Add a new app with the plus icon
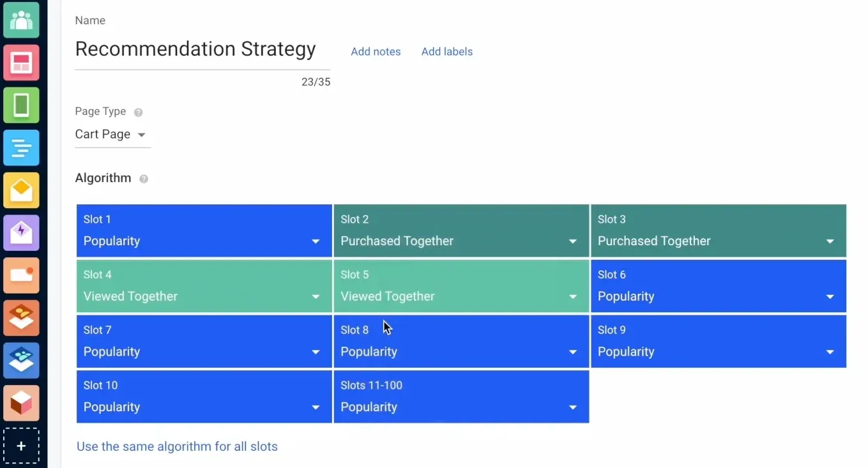868x468 pixels. click(x=21, y=446)
